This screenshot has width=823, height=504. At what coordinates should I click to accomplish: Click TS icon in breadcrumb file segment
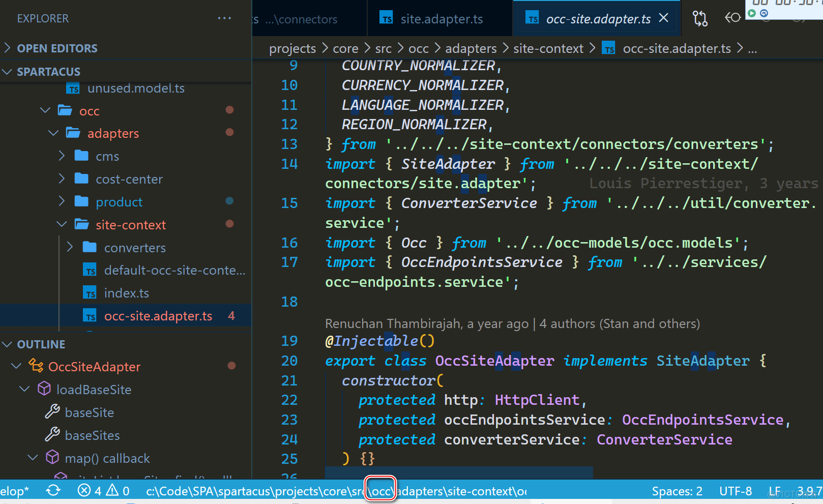coord(608,48)
